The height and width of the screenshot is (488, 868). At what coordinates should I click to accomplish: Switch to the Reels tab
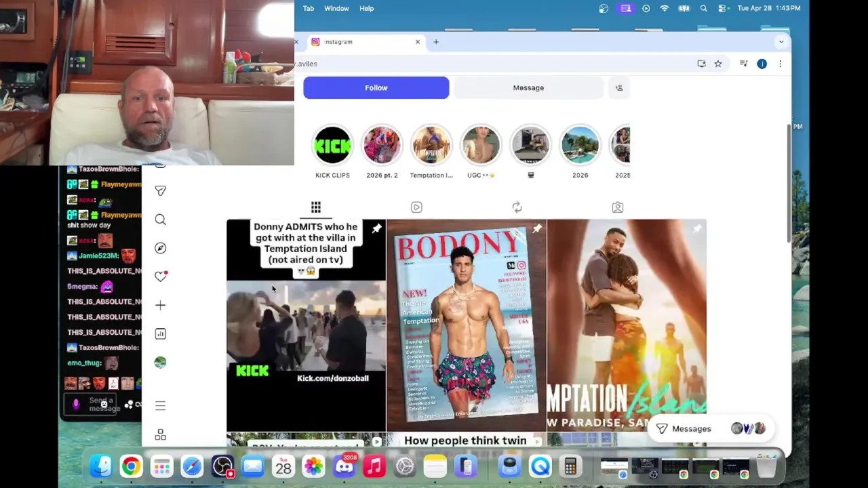pos(416,207)
